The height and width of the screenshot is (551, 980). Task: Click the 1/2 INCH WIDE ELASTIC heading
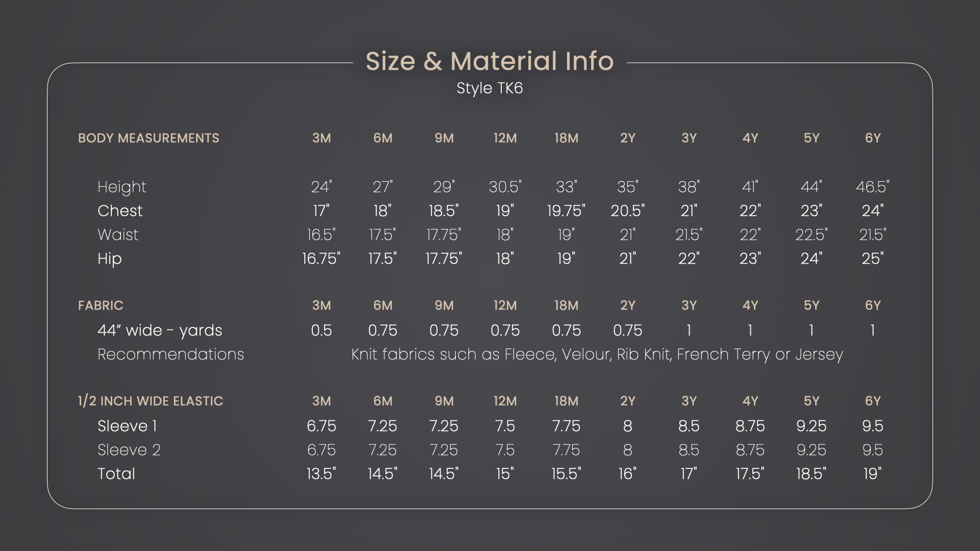[151, 401]
